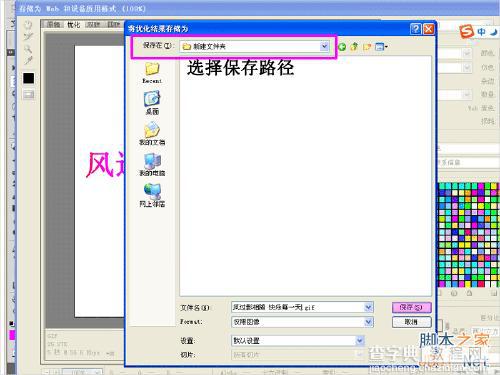Click the color table swatch grid
The height and width of the screenshot is (375, 500).
[x=468, y=235]
